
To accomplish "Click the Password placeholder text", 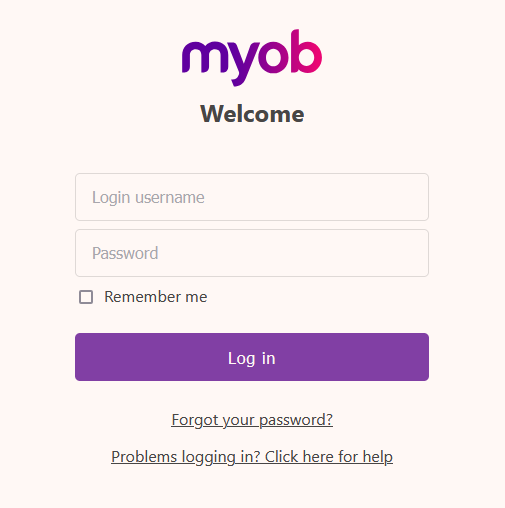I will point(125,253).
